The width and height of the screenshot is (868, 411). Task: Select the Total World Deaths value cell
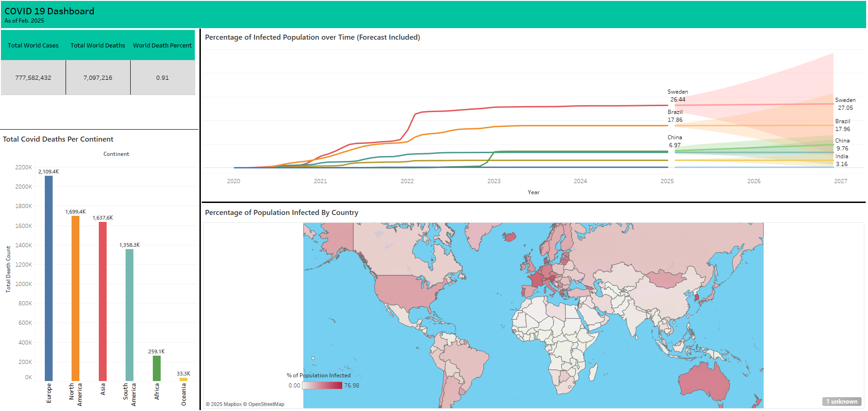click(98, 77)
